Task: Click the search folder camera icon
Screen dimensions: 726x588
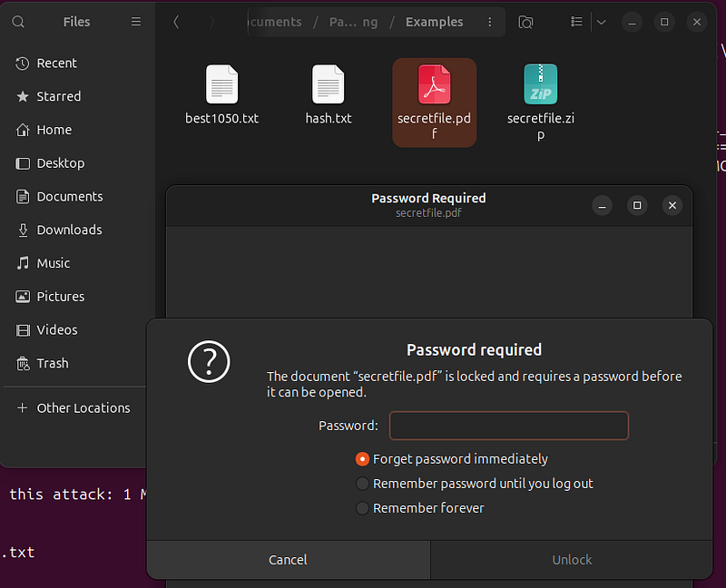Action: [x=525, y=22]
